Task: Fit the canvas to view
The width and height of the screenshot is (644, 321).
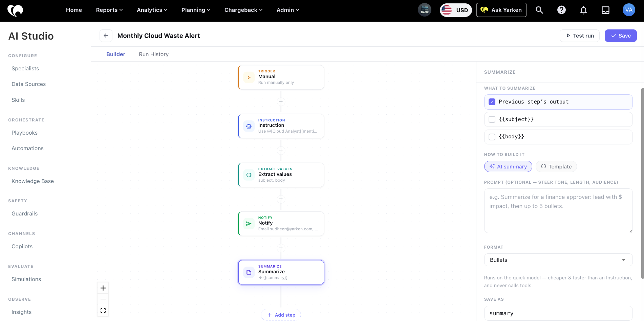Action: tap(103, 310)
